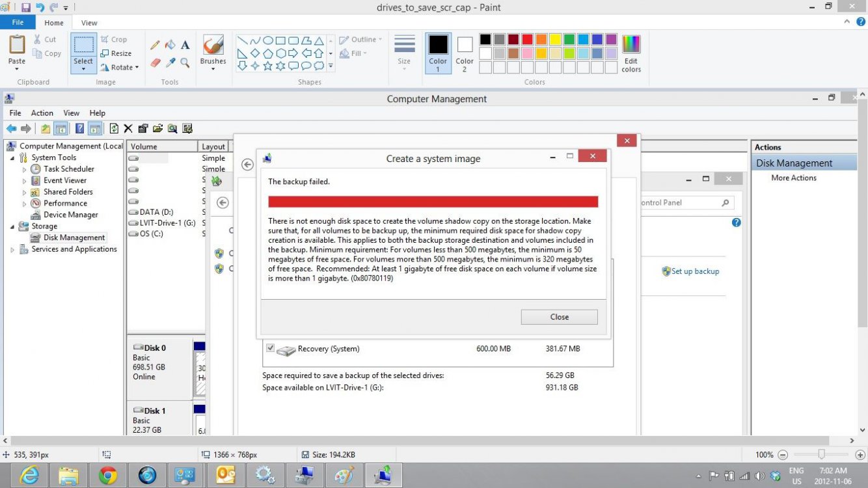Click the Refresh icon in Computer Management toolbar
Viewport: 868px width, 488px height.
(114, 128)
